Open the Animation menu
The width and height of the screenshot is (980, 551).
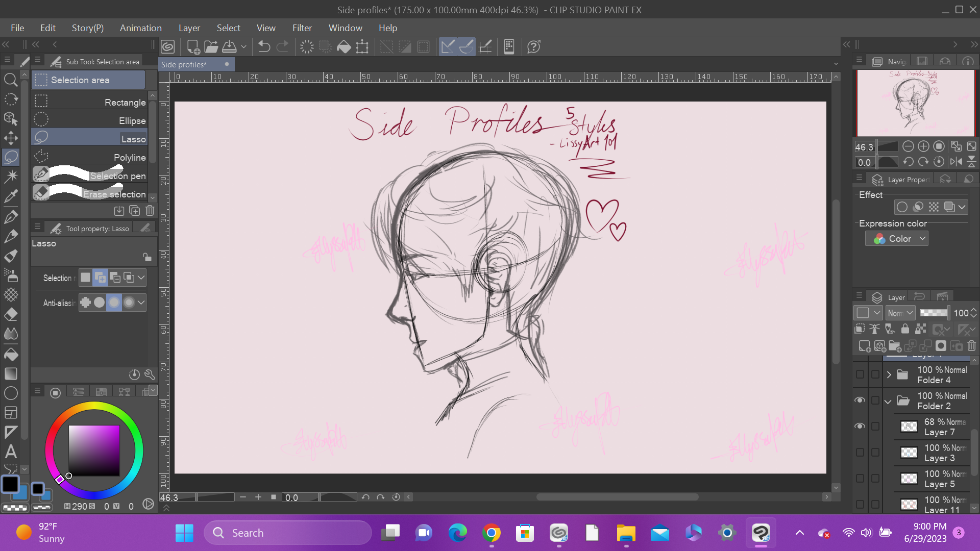click(x=140, y=28)
